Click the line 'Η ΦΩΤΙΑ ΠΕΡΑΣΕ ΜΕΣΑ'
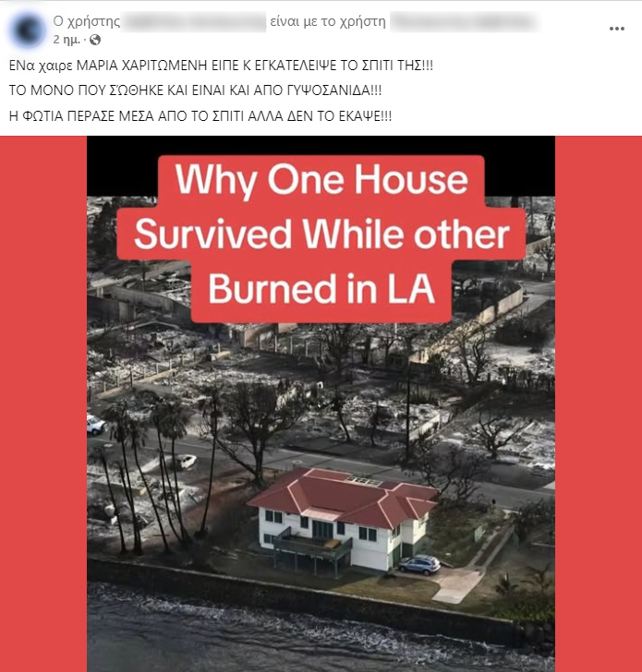The height and width of the screenshot is (672, 642). click(200, 116)
